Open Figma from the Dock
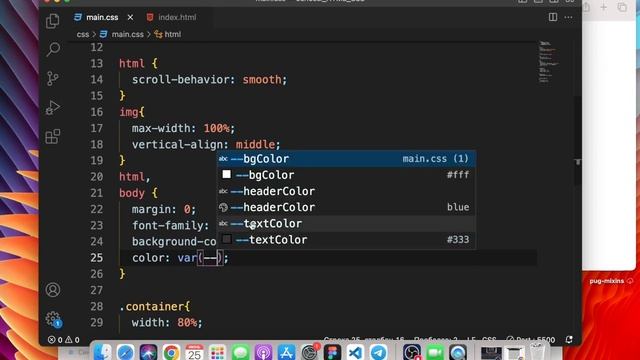The height and width of the screenshot is (360, 640). [x=333, y=352]
